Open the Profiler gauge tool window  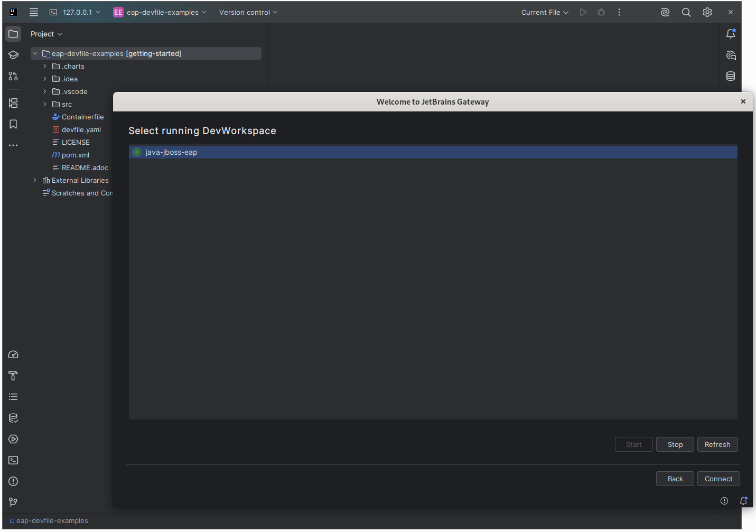click(13, 354)
